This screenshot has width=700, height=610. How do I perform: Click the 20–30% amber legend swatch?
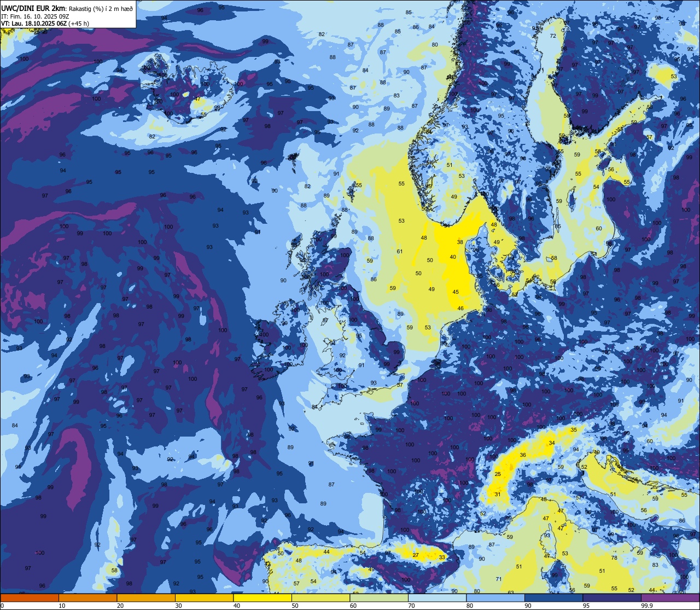click(146, 598)
